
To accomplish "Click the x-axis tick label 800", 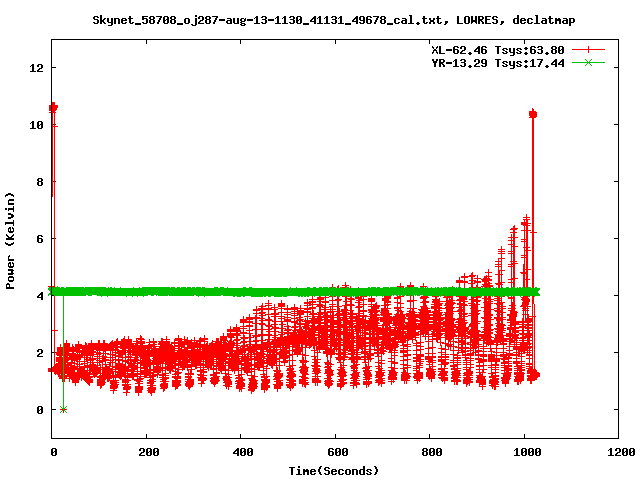I will point(432,452).
